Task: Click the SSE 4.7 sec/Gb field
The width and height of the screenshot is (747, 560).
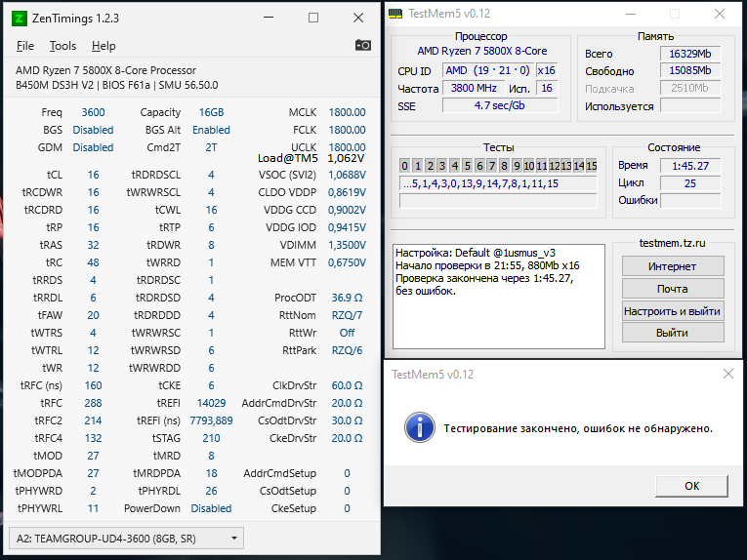Action: point(500,105)
